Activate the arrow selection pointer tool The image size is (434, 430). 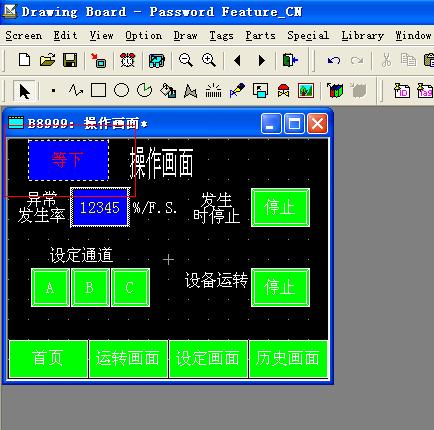(x=24, y=91)
